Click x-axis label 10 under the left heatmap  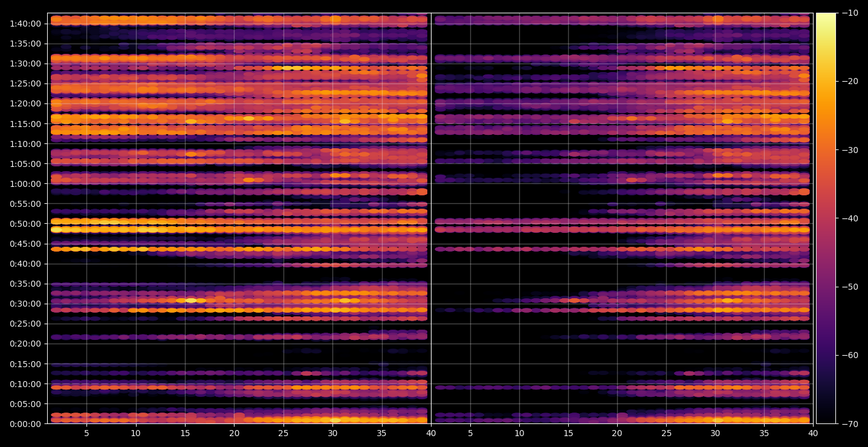tap(135, 433)
